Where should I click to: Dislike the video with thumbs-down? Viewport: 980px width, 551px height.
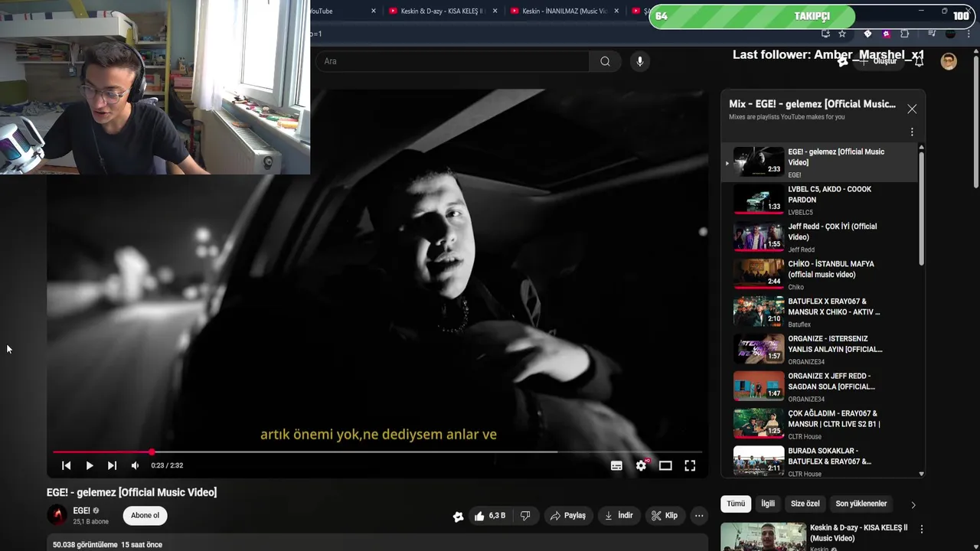pyautogui.click(x=525, y=516)
